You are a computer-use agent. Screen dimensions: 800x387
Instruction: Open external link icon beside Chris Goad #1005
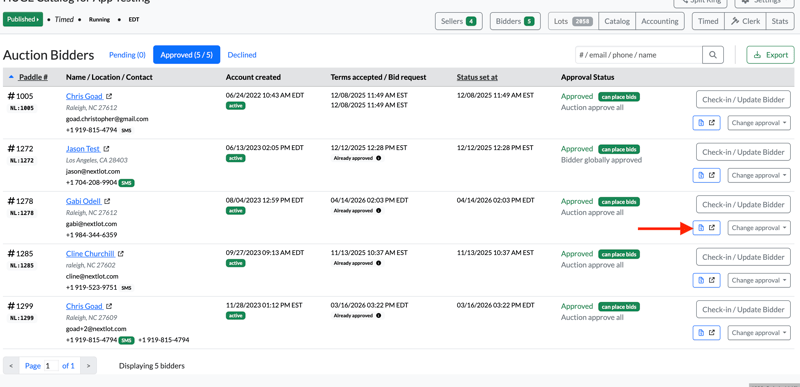(109, 96)
